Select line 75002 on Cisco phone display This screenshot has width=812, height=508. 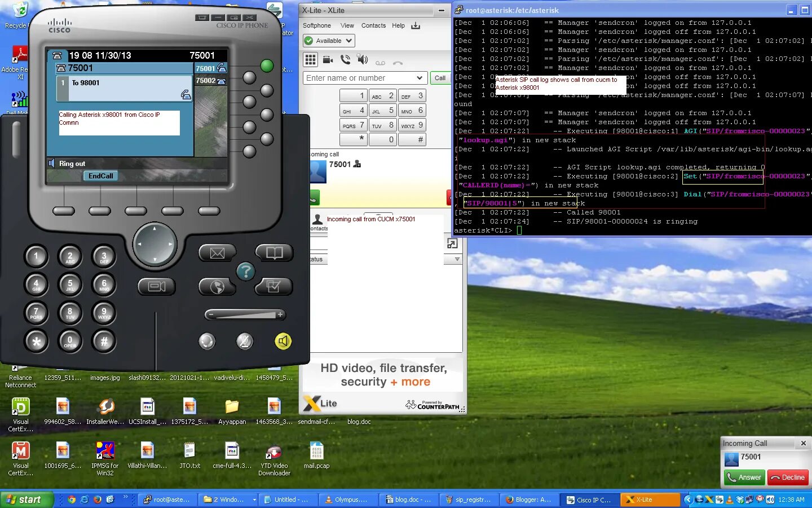[x=211, y=81]
